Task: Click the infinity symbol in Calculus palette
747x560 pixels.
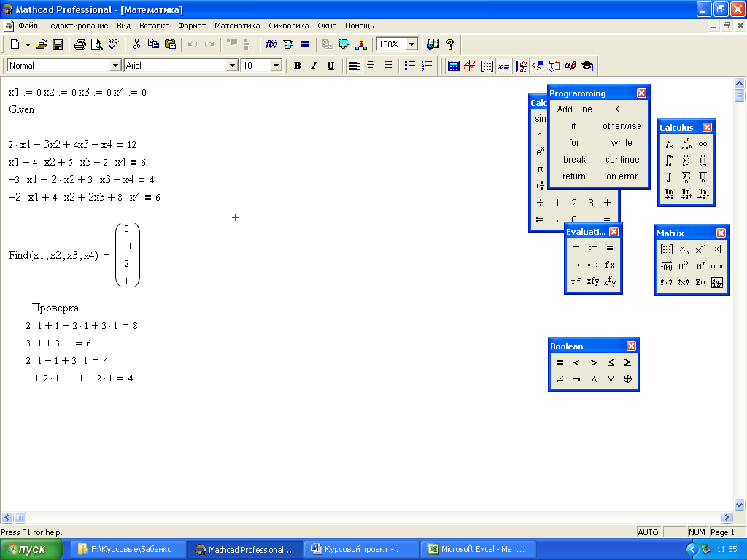Action: coord(703,144)
